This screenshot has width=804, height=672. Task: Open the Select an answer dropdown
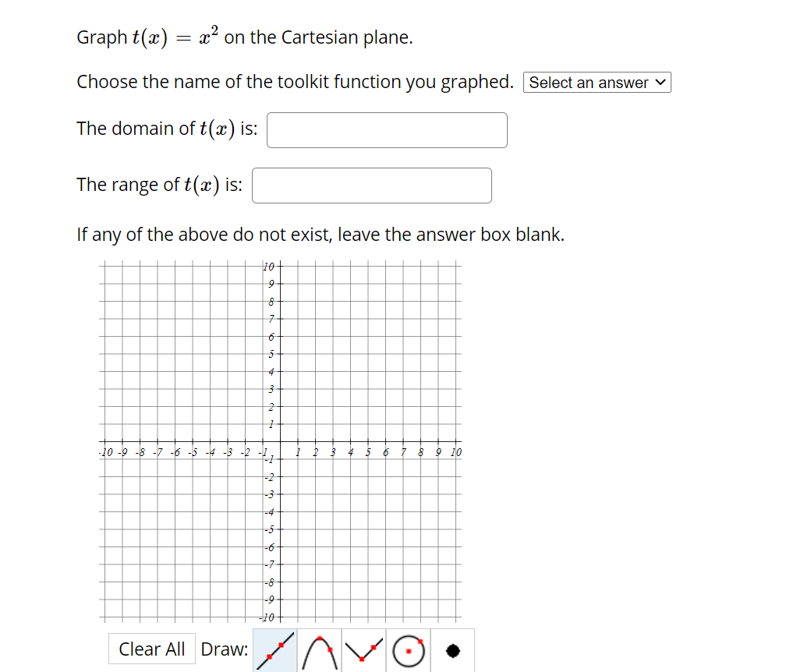click(x=597, y=82)
